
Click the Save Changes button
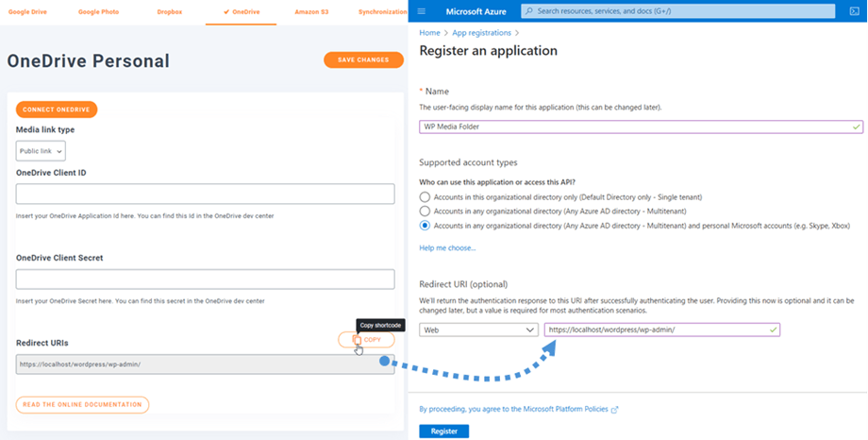coord(363,59)
